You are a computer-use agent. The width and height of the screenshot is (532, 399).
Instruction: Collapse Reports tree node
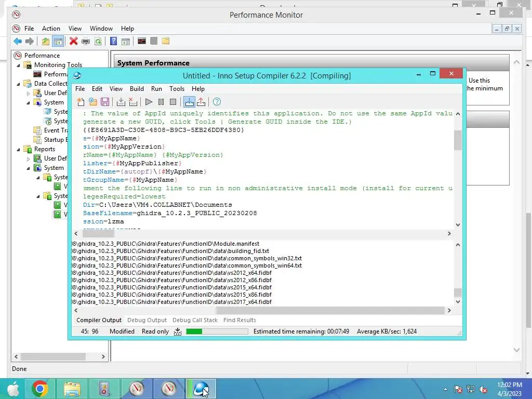tap(19, 149)
